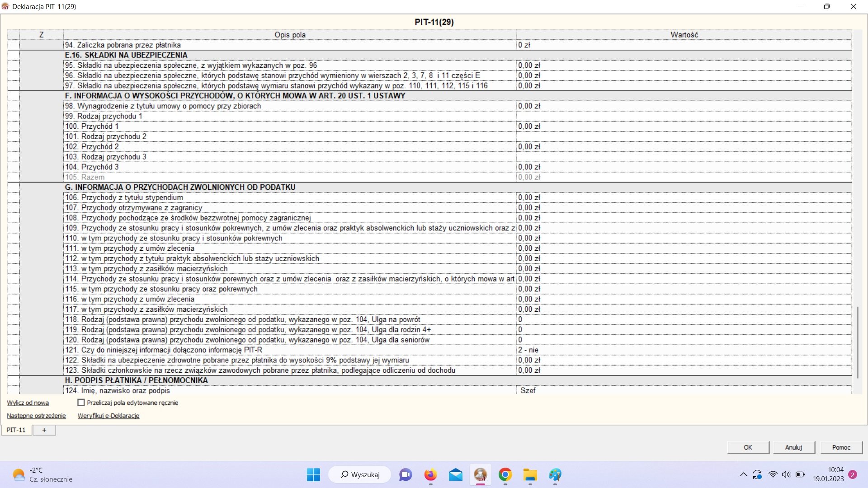
Task: Open the Firefox browser from taskbar
Action: (430, 475)
